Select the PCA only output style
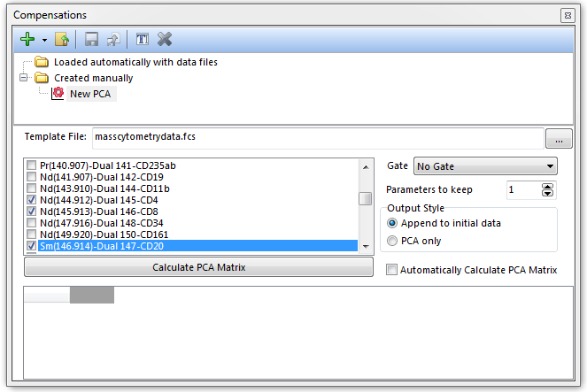Screen dimensions: 587x392 click(x=393, y=241)
